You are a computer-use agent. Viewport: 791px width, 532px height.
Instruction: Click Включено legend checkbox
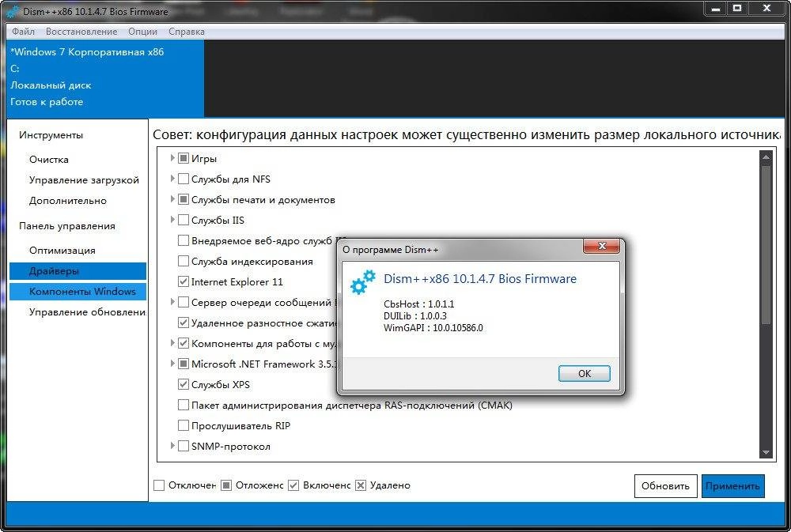(x=293, y=485)
